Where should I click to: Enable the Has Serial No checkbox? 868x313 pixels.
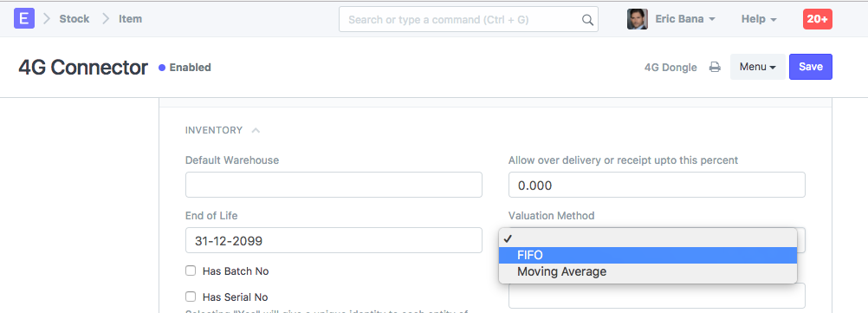[x=191, y=297]
